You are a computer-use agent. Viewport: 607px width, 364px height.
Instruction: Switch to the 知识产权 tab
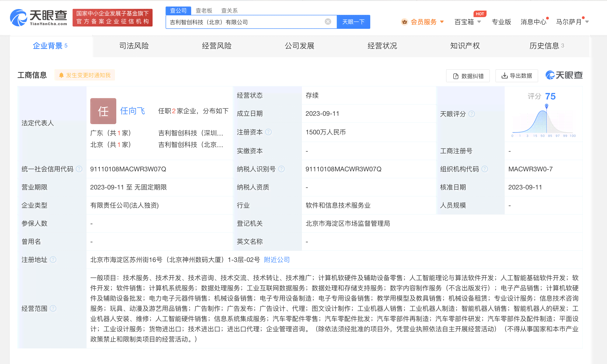click(465, 46)
